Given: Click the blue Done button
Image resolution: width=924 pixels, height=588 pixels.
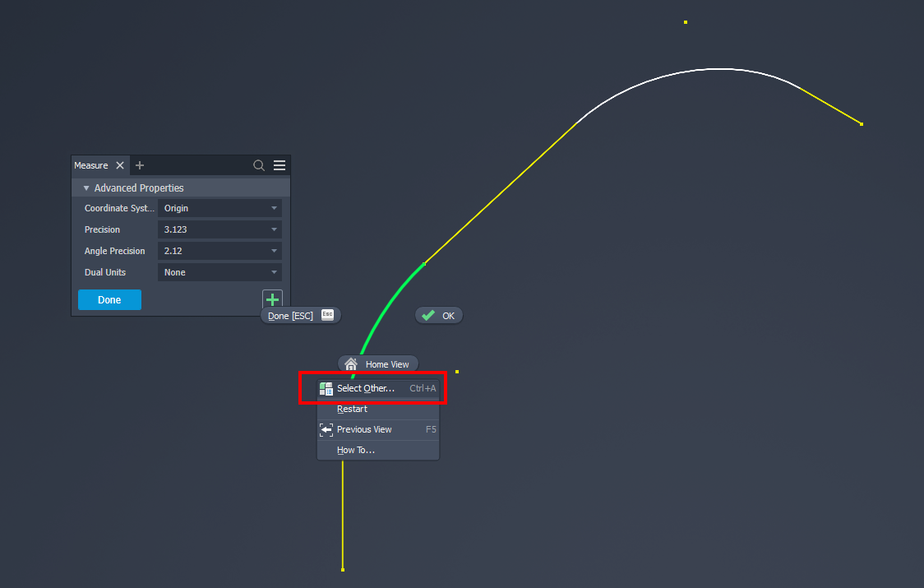Looking at the screenshot, I should click(109, 299).
